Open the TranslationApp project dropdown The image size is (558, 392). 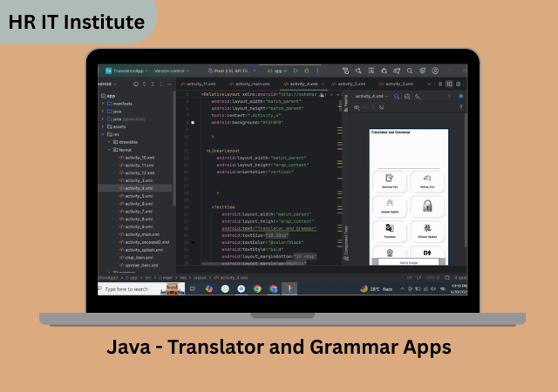coord(127,71)
